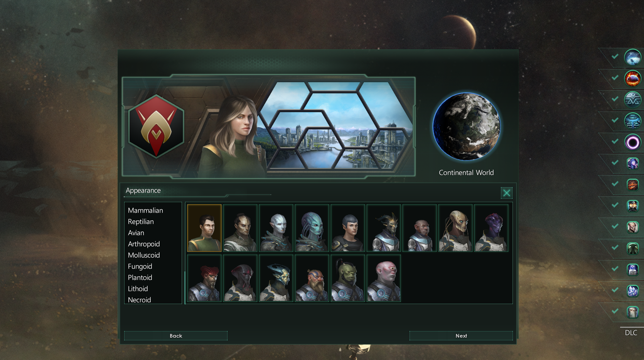Open the Fungoid species list
Image resolution: width=644 pixels, height=360 pixels.
tap(140, 266)
